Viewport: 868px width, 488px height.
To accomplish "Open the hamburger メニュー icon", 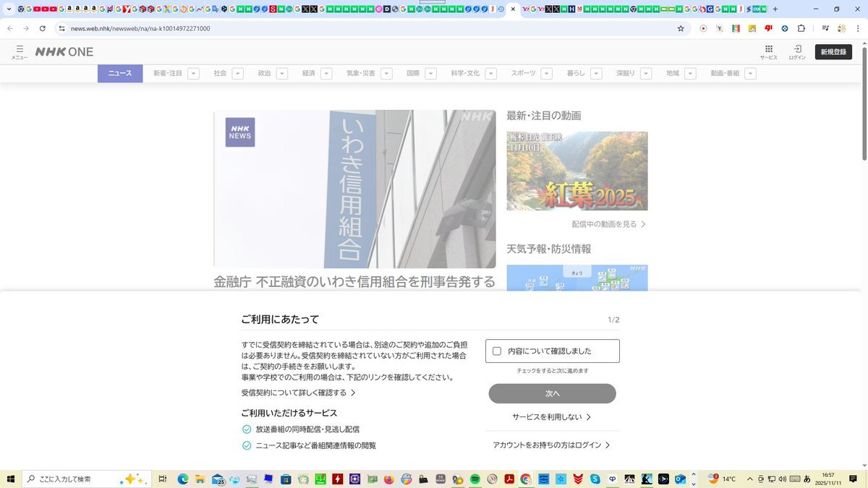I will tap(20, 51).
